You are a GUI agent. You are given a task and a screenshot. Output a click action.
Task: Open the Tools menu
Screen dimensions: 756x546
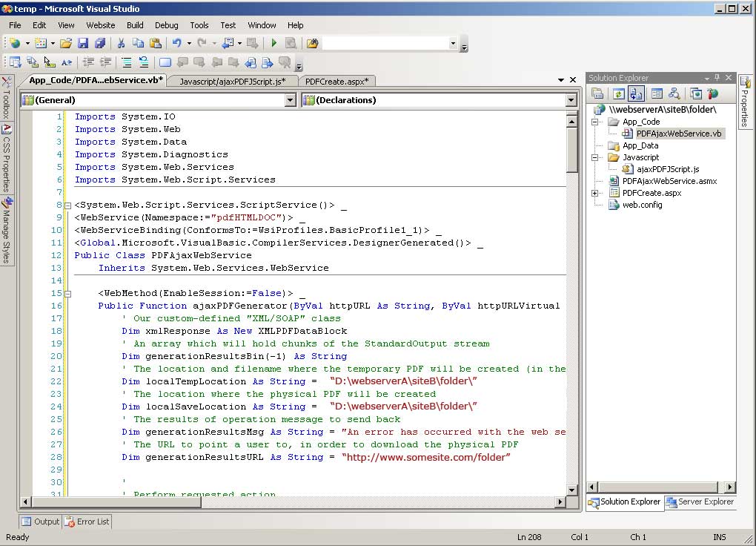(199, 25)
